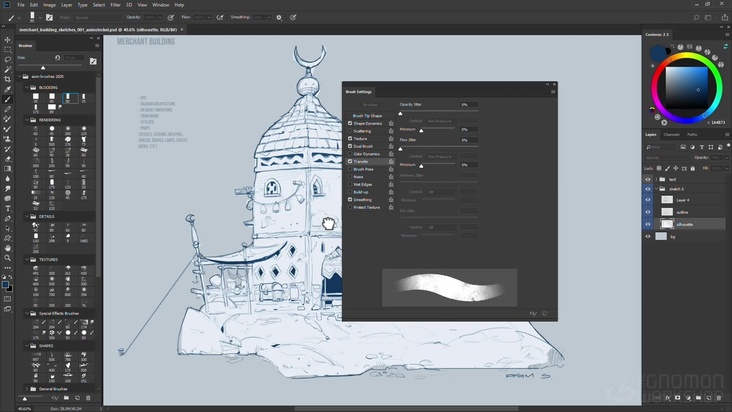Viewport: 732px width, 412px height.
Task: Lock image pixels brush icon in Layers
Action: point(667,168)
